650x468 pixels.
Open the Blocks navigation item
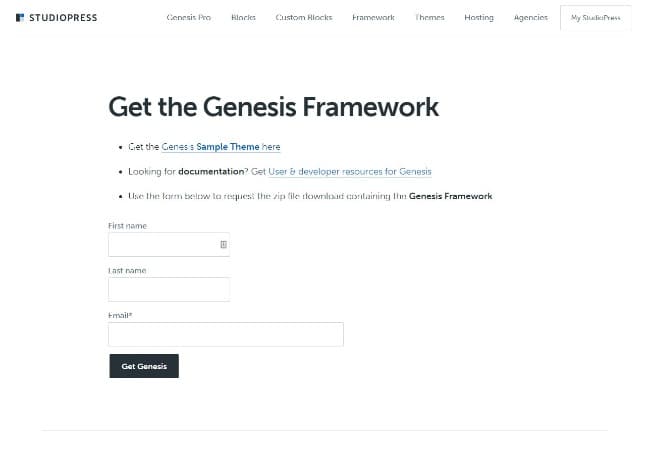click(x=243, y=17)
